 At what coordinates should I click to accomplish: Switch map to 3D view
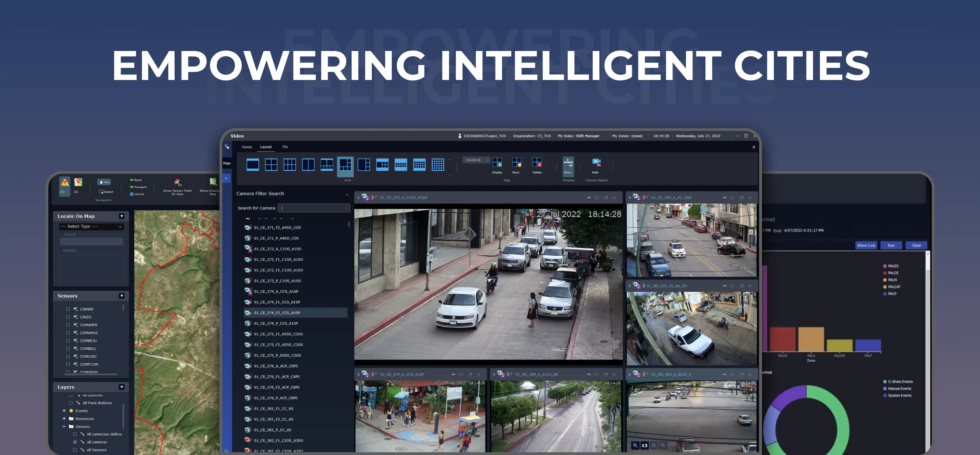64,186
